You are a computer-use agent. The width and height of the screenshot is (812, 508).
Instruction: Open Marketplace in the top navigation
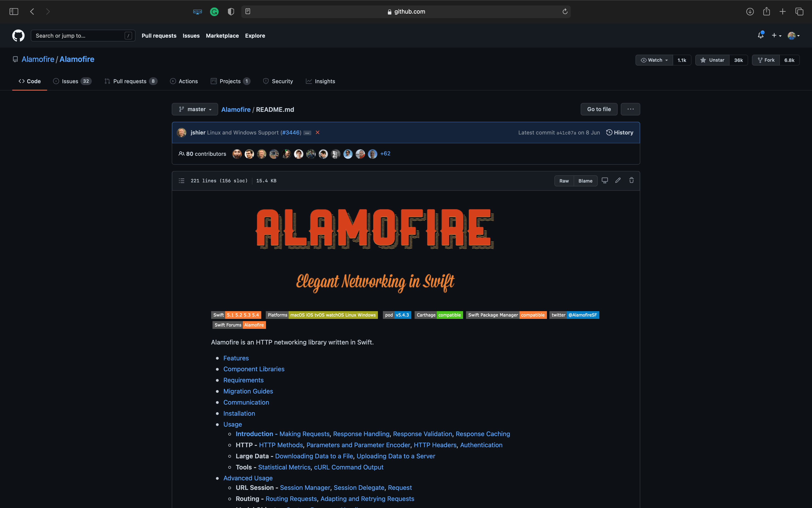click(222, 36)
